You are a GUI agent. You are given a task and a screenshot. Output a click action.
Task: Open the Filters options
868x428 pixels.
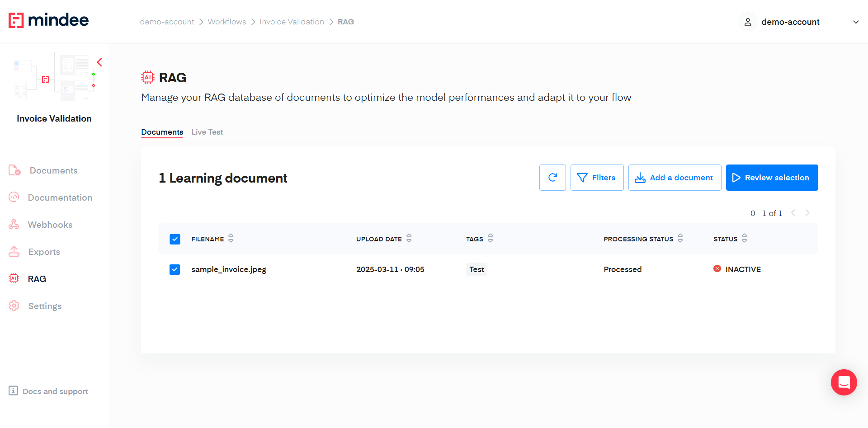pos(597,178)
